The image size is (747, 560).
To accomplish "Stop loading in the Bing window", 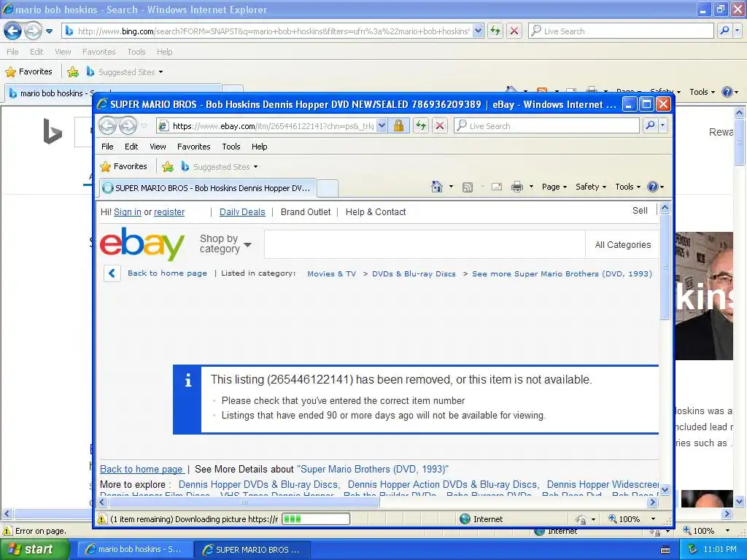I will click(514, 31).
